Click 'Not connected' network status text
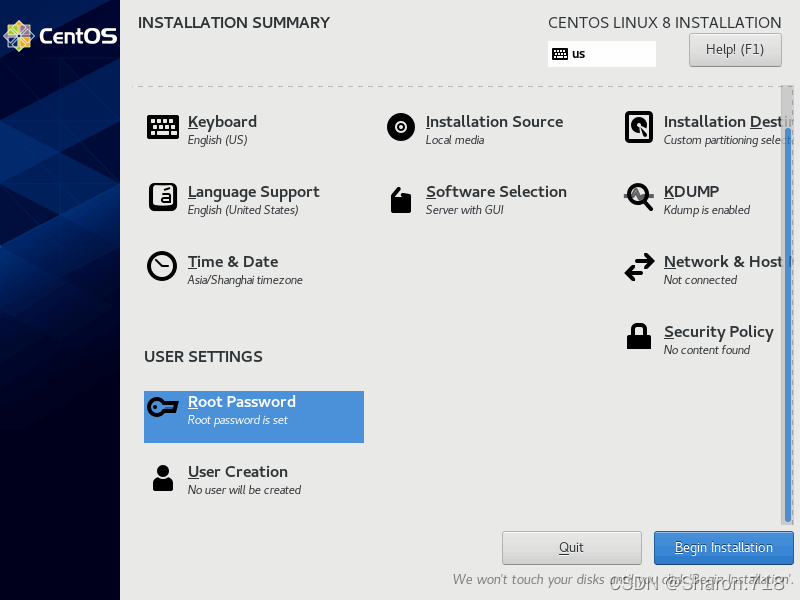 [700, 280]
